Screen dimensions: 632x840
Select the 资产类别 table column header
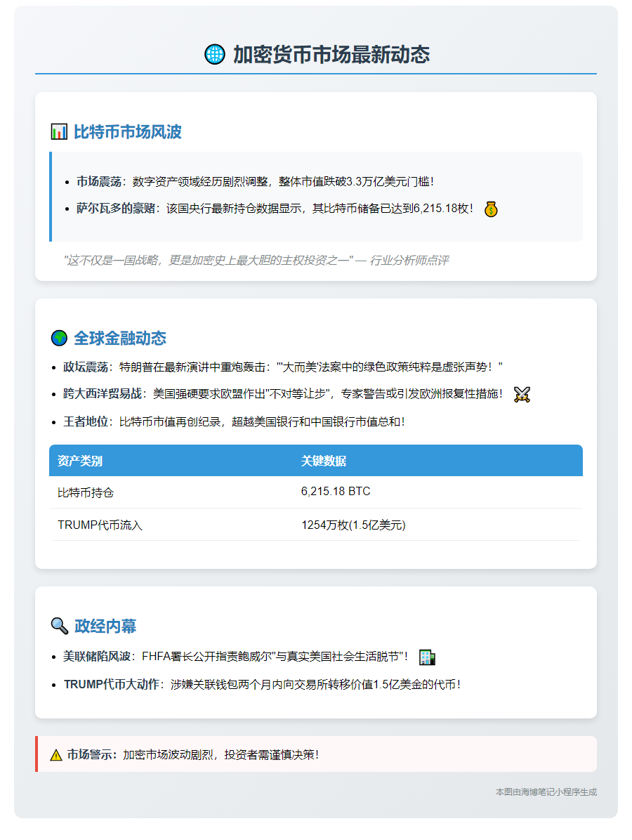(x=80, y=461)
